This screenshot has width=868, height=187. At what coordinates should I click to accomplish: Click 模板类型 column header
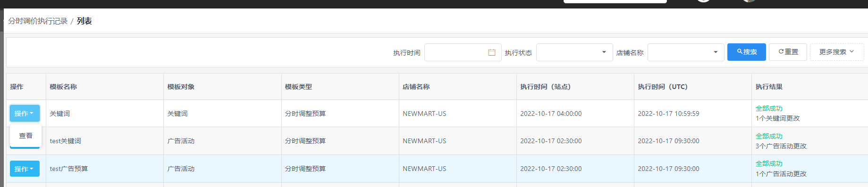[298, 87]
